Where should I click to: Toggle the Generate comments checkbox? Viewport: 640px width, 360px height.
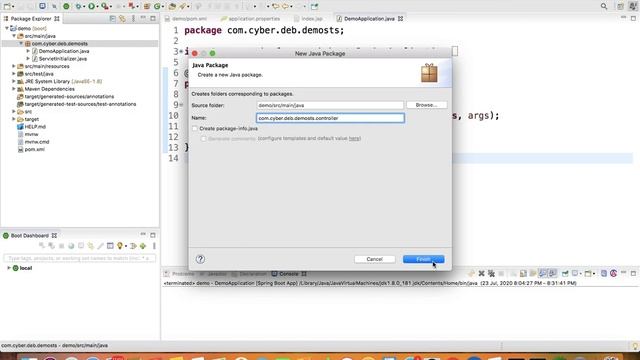[x=203, y=139]
